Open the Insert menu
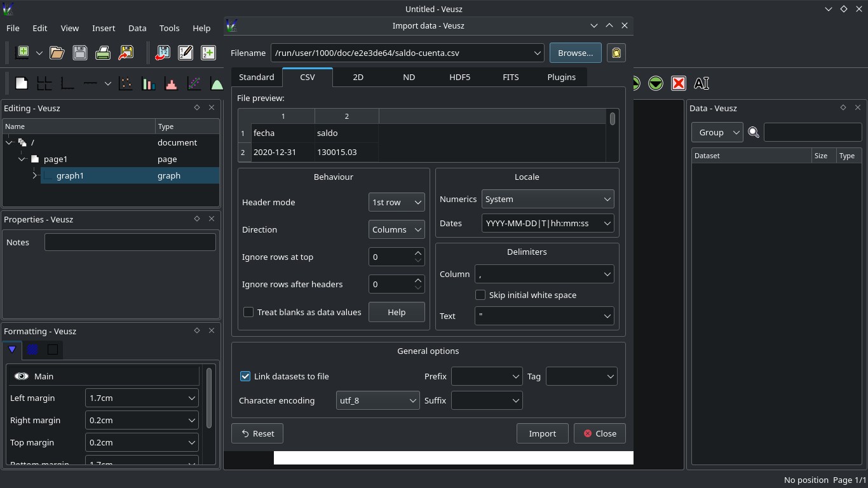 tap(104, 28)
